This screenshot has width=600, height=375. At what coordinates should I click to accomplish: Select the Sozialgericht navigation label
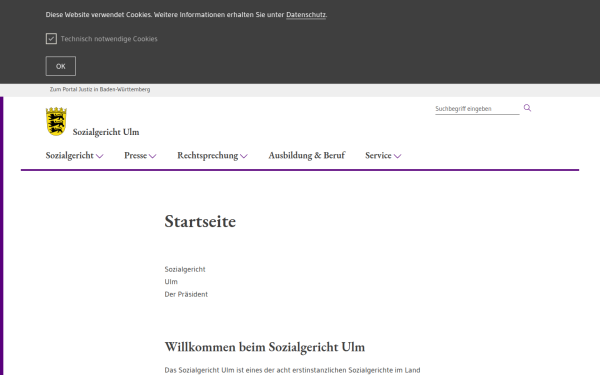[x=70, y=155]
